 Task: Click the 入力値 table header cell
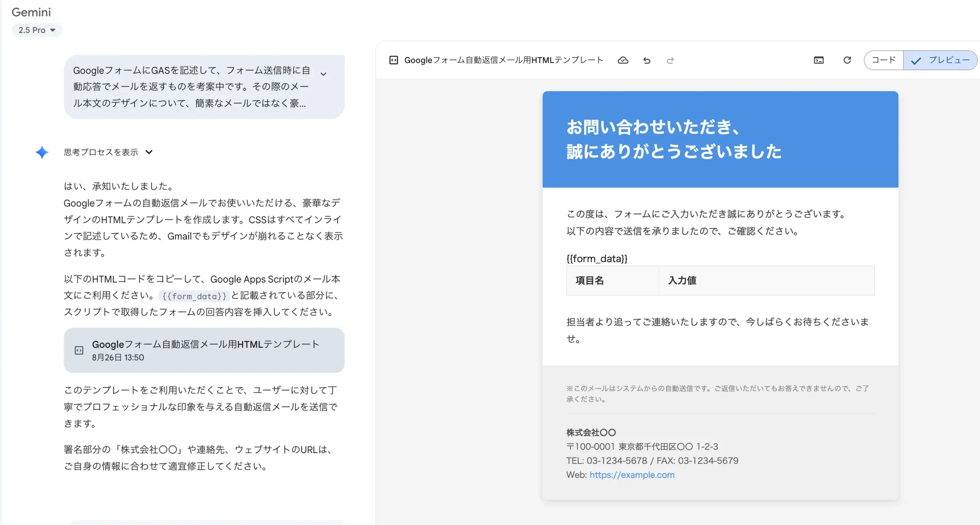766,280
